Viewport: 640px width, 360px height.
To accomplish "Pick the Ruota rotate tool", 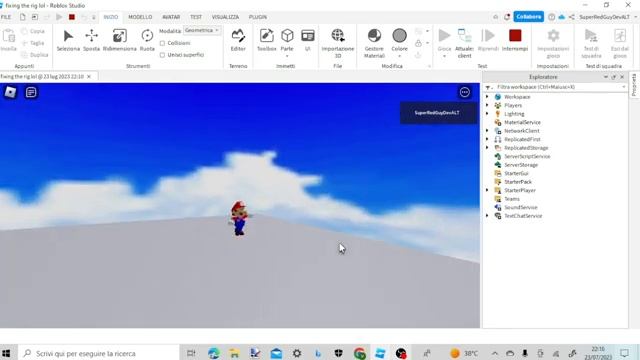I will pos(147,40).
